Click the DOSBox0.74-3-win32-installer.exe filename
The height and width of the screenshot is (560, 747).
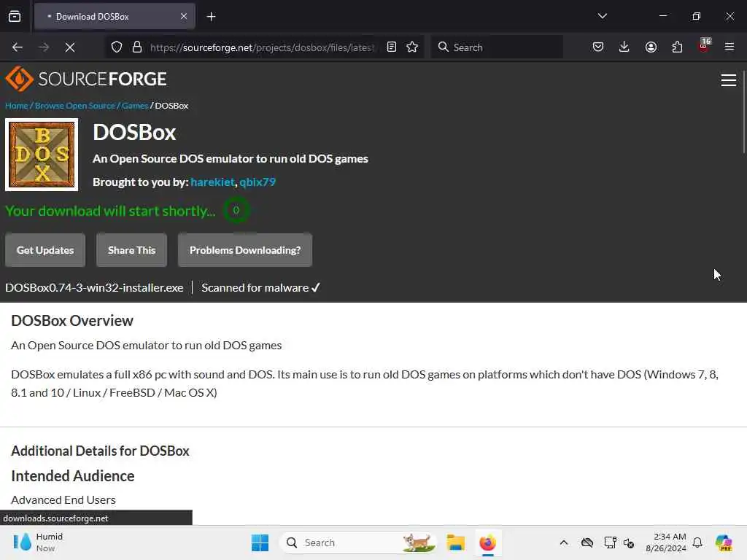[x=94, y=287]
